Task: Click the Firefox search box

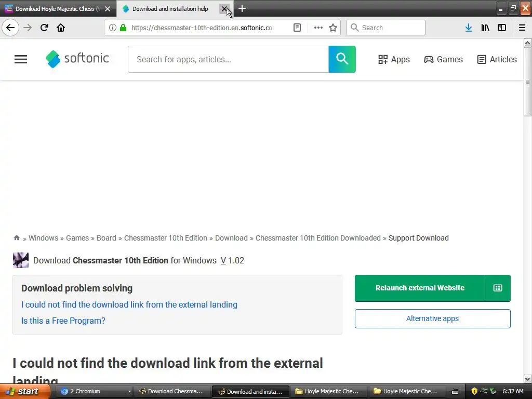Action: pyautogui.click(x=385, y=28)
